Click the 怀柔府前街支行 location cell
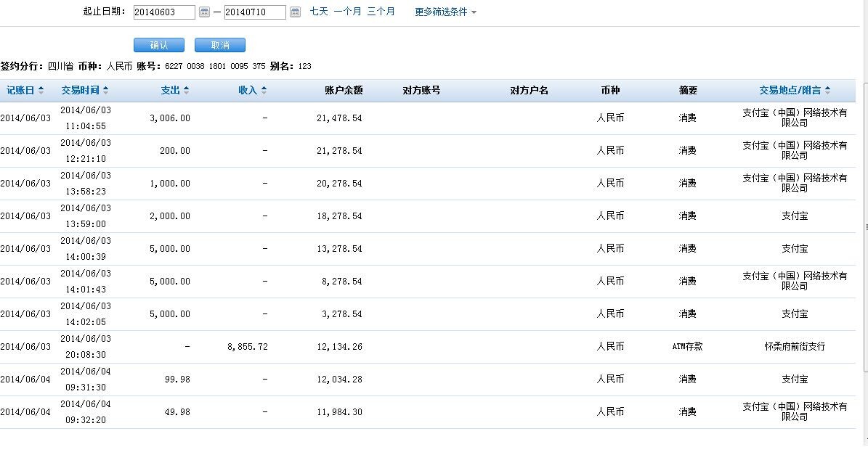The width and height of the screenshot is (868, 455). (x=795, y=347)
